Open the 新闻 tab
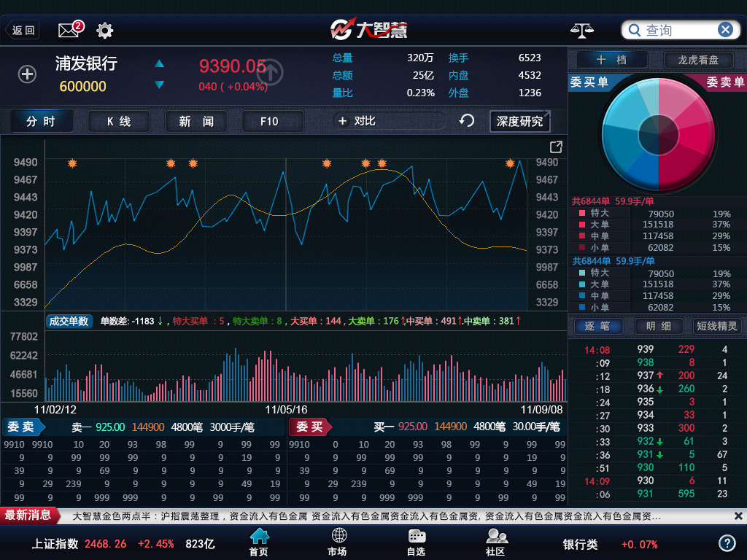Screen dimensions: 747x560 (x=196, y=122)
